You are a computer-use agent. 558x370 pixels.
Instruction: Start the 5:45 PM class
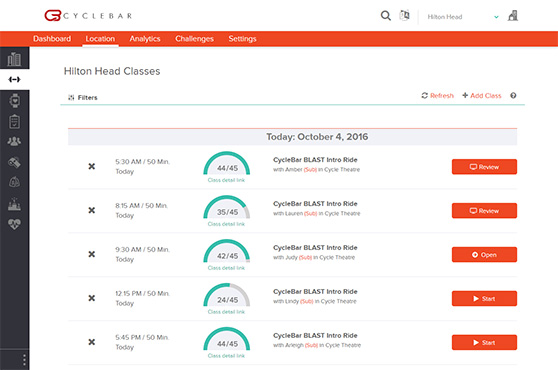[x=484, y=343]
